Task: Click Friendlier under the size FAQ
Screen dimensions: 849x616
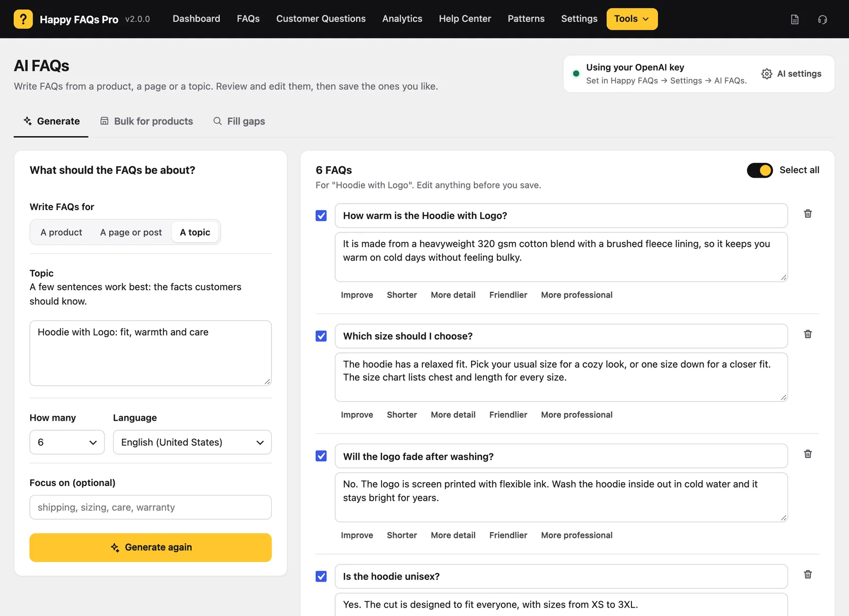Action: (x=508, y=415)
